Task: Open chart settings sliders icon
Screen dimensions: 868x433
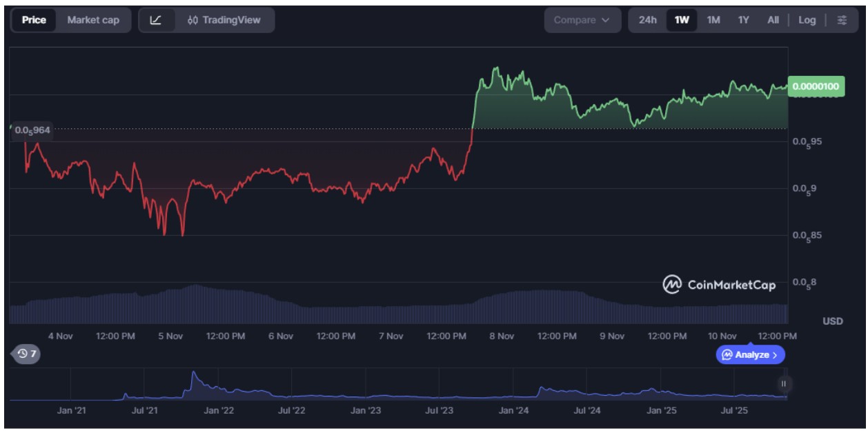Action: pos(842,20)
